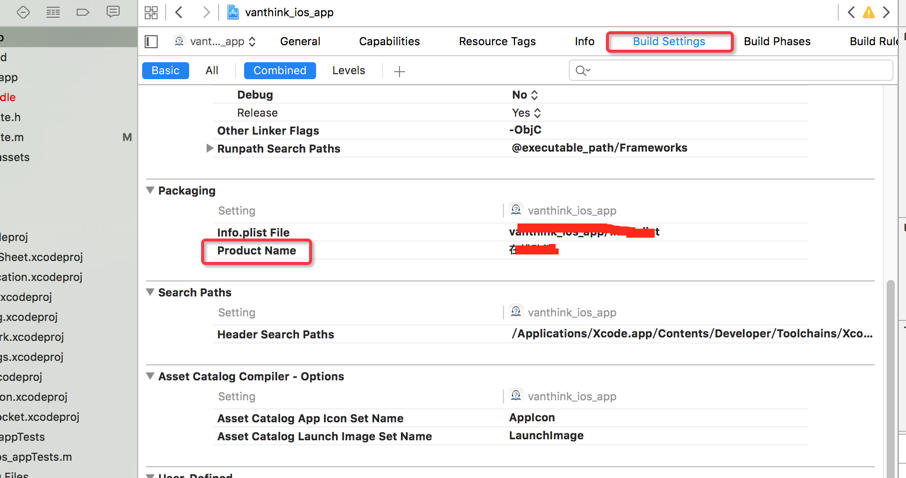Switch to the Build Rules tab
Viewport: 906px width, 478px height.
pos(874,41)
